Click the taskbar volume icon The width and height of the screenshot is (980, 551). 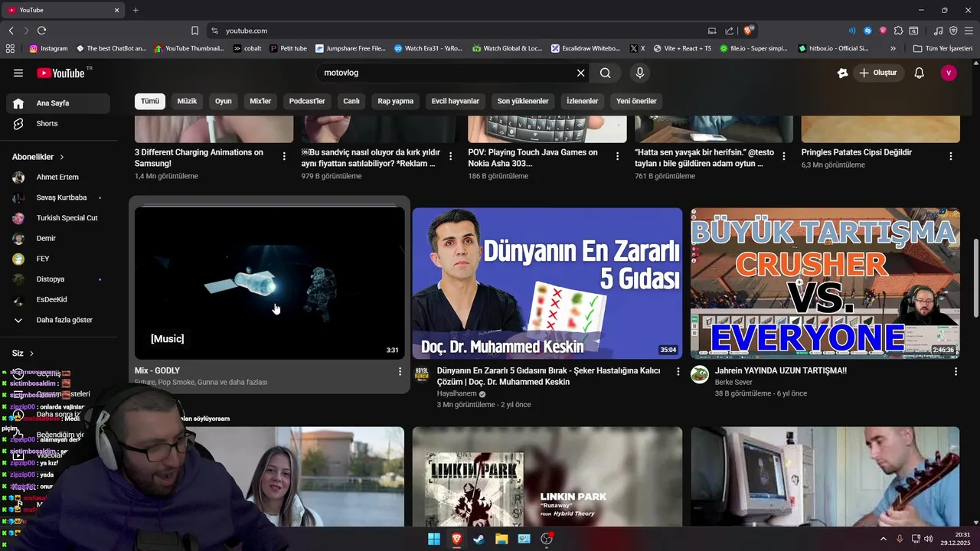[928, 539]
